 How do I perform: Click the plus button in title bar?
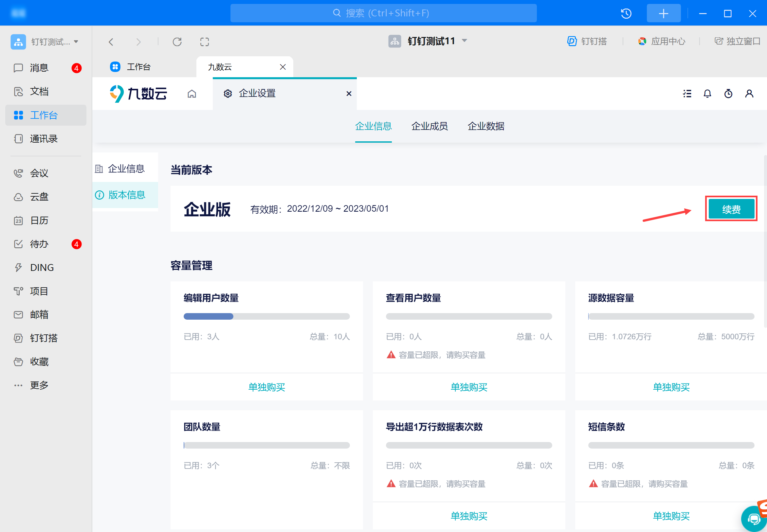click(663, 13)
